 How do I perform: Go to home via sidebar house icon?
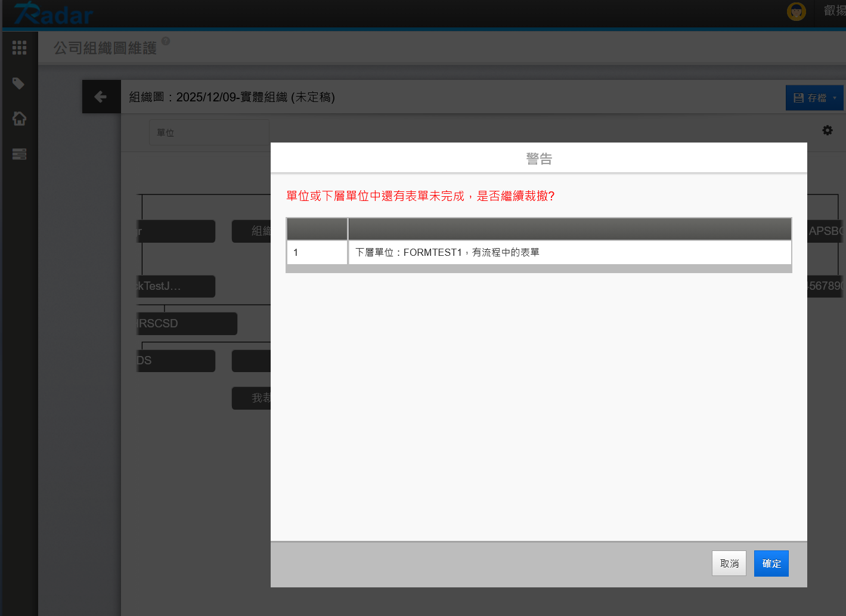(x=19, y=119)
